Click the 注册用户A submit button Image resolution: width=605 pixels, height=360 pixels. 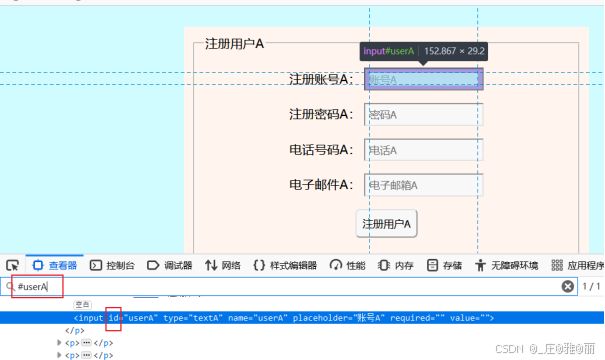[x=386, y=224]
